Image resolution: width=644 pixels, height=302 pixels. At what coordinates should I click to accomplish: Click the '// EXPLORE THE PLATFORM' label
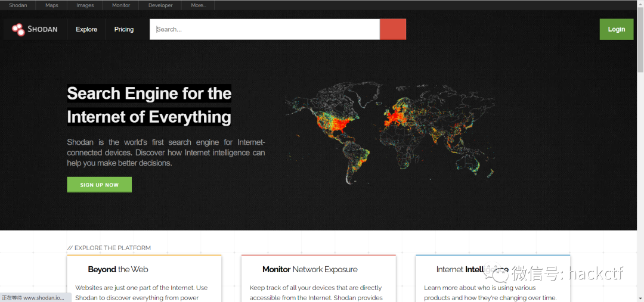[109, 248]
